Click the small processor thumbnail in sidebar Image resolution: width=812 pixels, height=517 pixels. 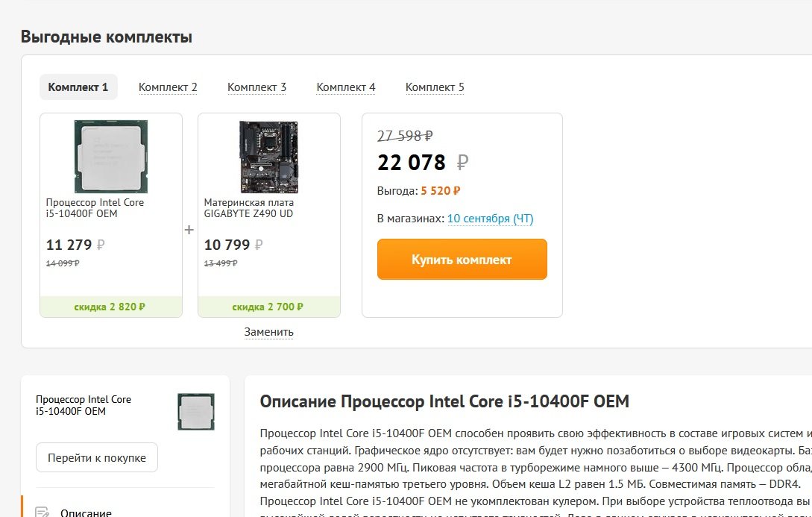[195, 411]
